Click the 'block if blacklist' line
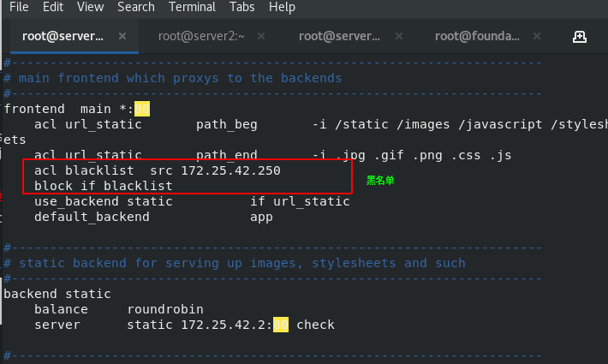This screenshot has height=364, width=608. 103,186
